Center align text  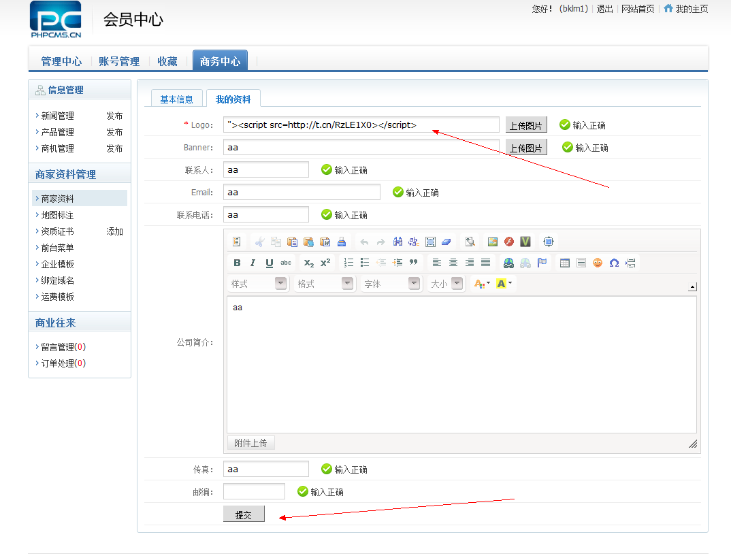453,263
